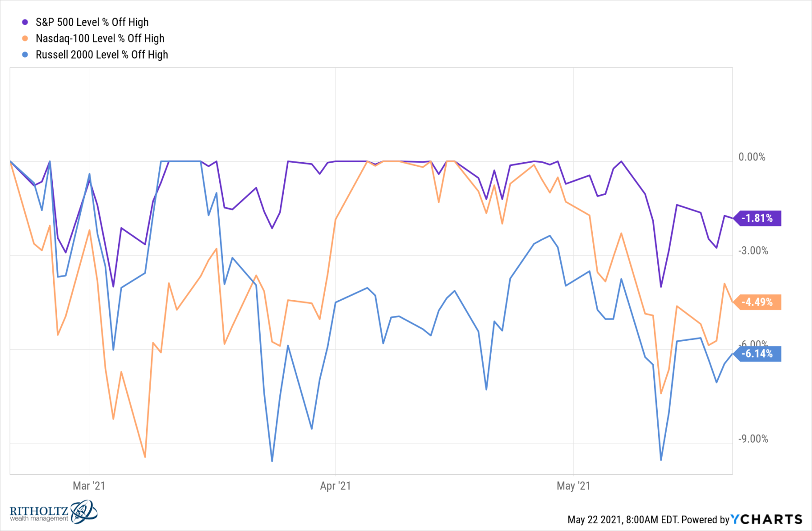The height and width of the screenshot is (531, 812).
Task: Select the S&P 500 Level % Off High label
Action: (92, 22)
